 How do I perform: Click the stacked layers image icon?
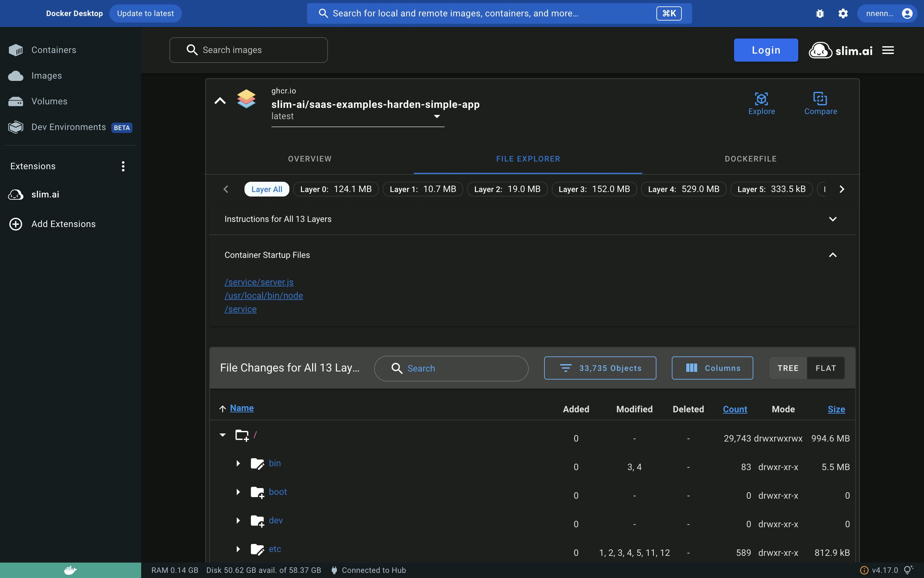(246, 99)
